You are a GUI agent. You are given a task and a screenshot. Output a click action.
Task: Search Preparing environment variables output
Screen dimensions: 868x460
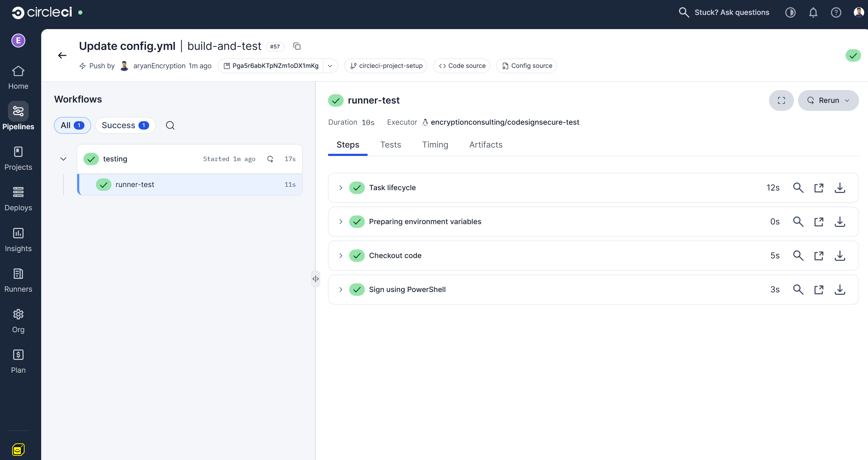click(x=798, y=222)
